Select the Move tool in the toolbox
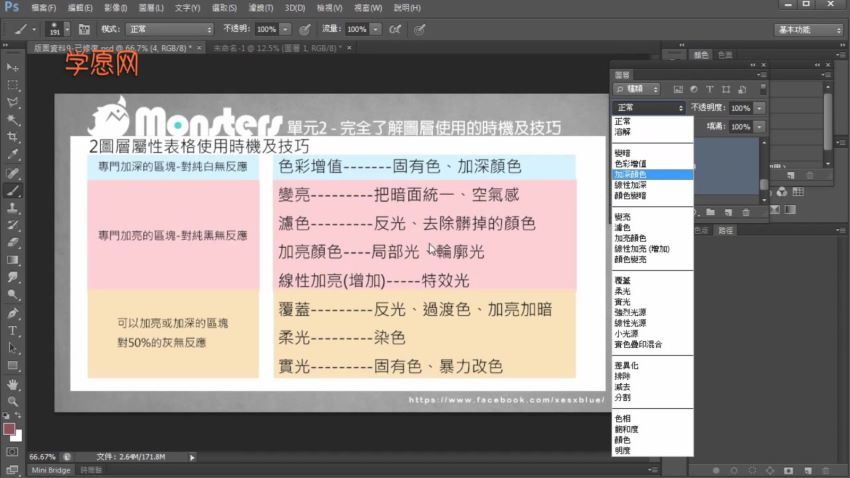850x478 pixels. [13, 67]
